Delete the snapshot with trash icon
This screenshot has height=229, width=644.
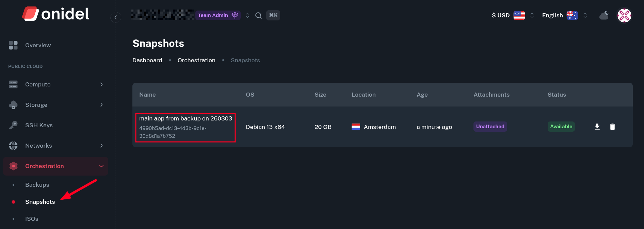coord(612,127)
